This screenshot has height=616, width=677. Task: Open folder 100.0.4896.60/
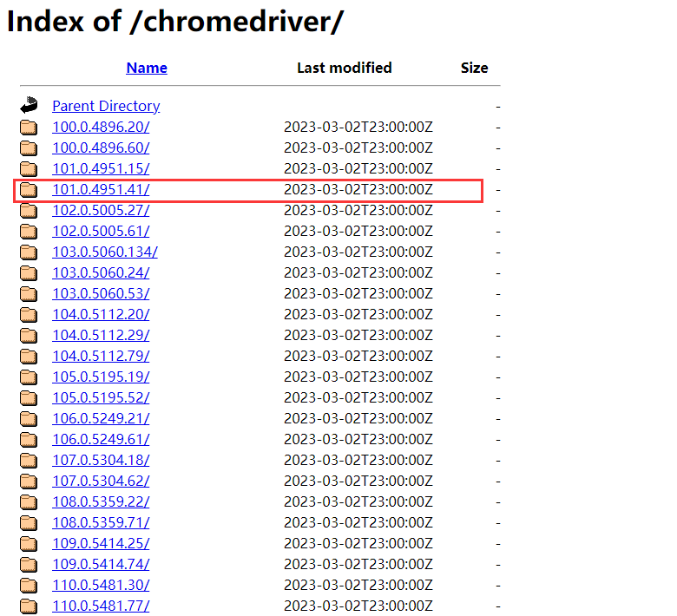pyautogui.click(x=101, y=147)
